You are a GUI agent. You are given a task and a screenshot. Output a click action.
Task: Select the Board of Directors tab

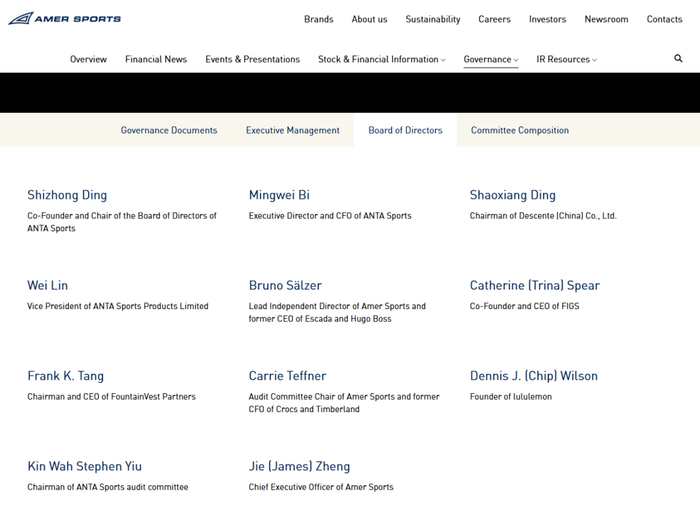pyautogui.click(x=405, y=130)
